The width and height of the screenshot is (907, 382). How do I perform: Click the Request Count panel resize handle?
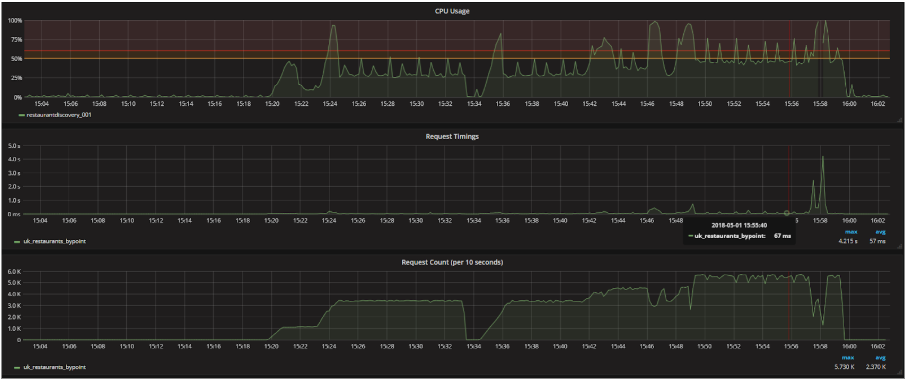point(899,373)
